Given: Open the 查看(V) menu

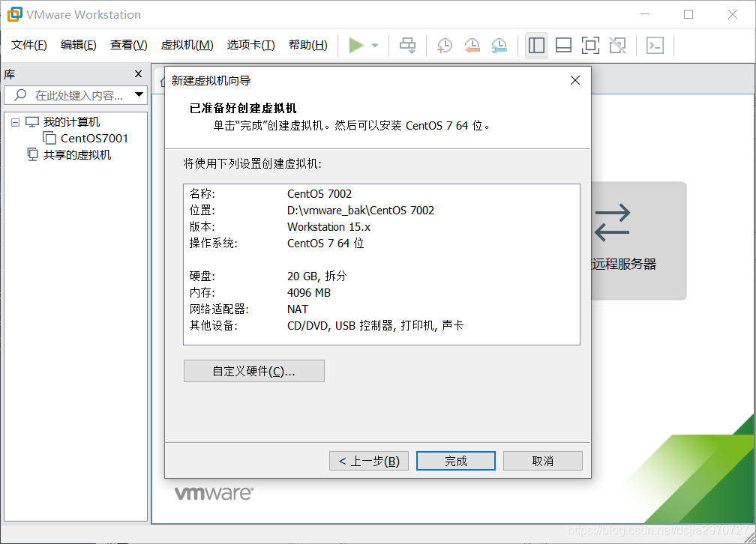Looking at the screenshot, I should point(129,45).
